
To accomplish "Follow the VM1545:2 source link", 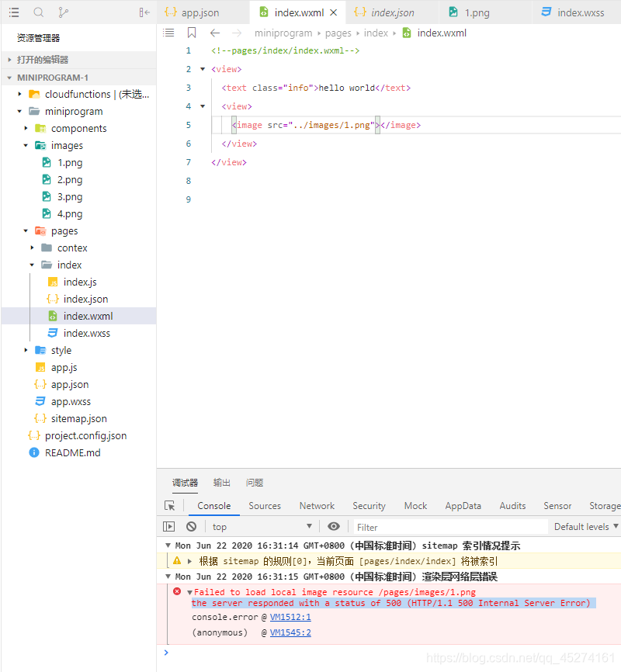I will (x=290, y=632).
